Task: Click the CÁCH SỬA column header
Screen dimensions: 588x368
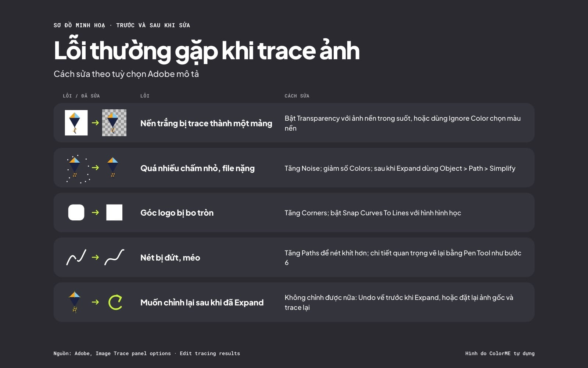Action: point(297,96)
